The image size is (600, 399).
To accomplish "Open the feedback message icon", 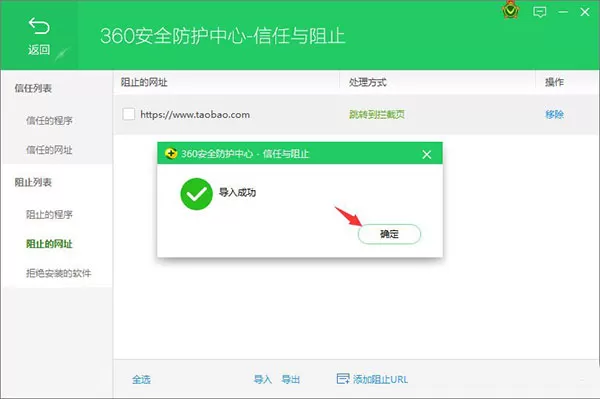I will (540, 12).
